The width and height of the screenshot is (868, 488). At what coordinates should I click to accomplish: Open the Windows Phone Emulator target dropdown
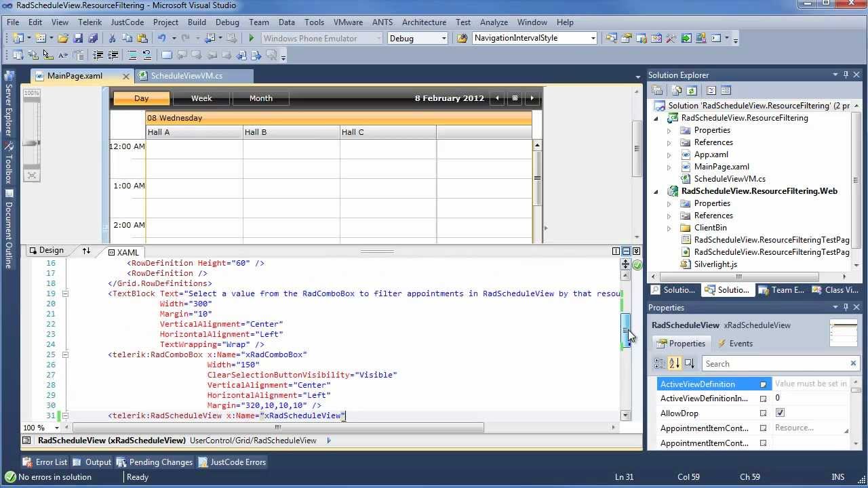(x=378, y=39)
